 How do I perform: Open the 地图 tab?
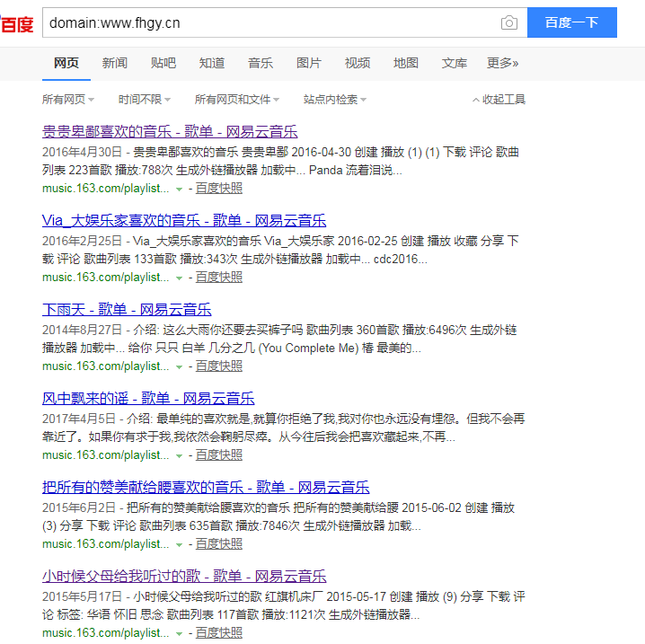(405, 63)
